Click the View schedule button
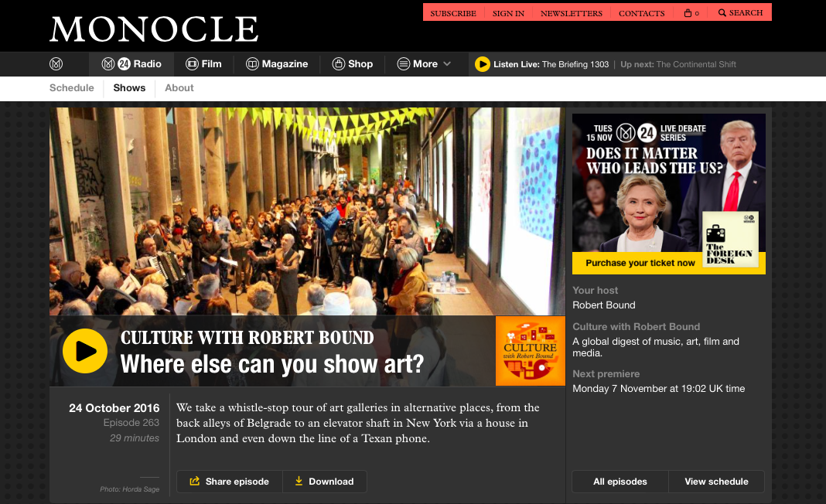 [x=716, y=482]
